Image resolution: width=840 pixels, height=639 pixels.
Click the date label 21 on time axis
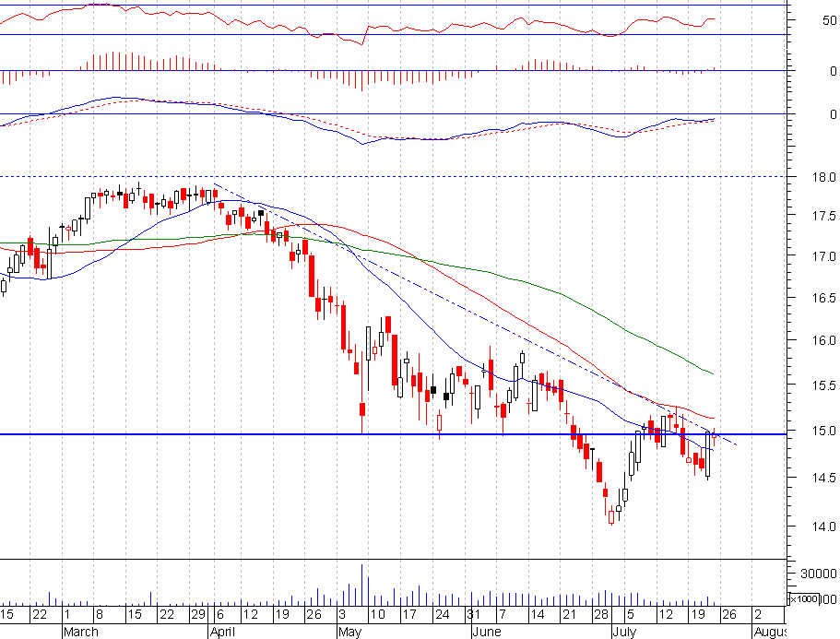tap(569, 614)
